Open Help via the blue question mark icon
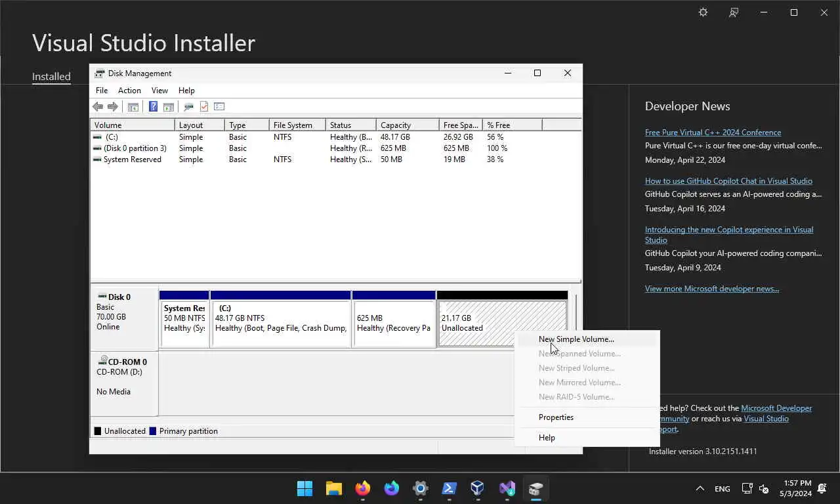This screenshot has width=840, height=504. (x=153, y=106)
